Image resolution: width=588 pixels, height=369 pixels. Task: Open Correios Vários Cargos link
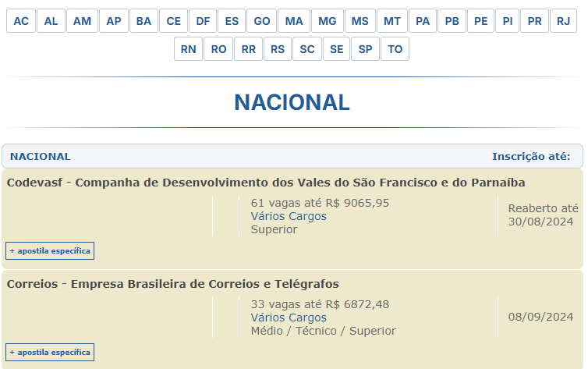pyautogui.click(x=289, y=318)
